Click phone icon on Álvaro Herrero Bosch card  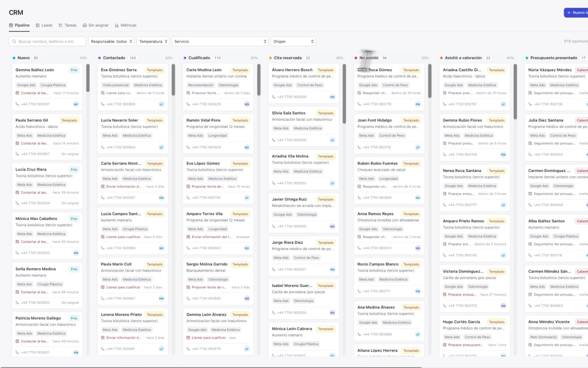coord(274,97)
